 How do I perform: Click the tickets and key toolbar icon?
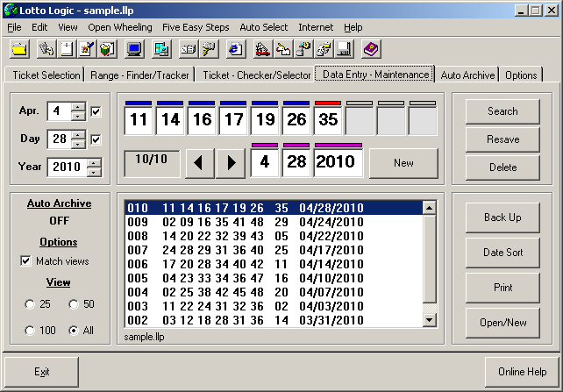pos(46,49)
